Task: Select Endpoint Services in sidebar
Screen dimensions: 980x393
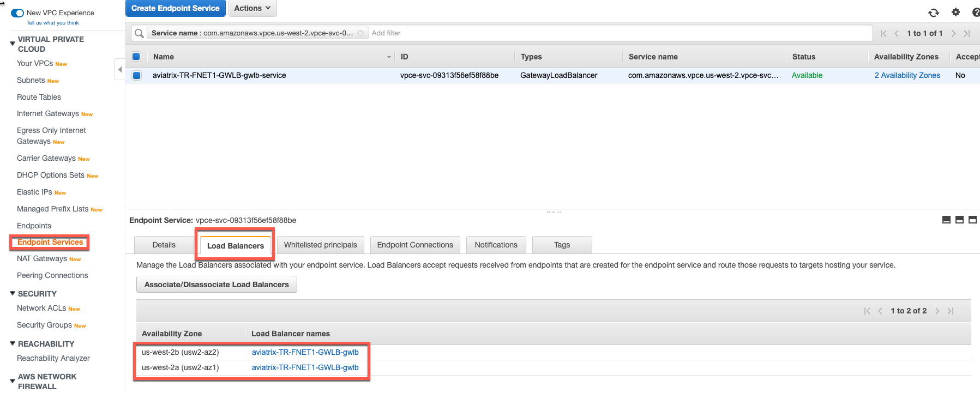Action: 50,242
